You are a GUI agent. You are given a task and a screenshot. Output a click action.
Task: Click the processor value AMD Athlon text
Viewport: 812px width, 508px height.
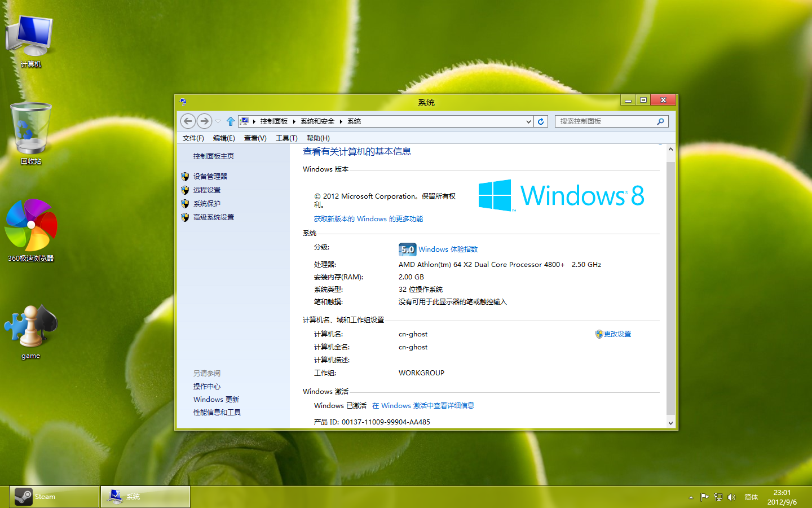tap(500, 265)
